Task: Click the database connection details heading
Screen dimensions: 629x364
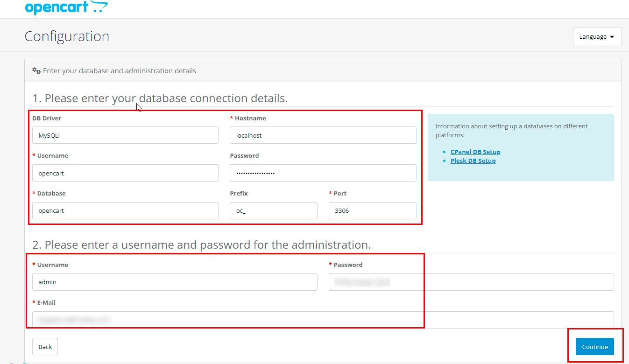Action: tap(160, 98)
